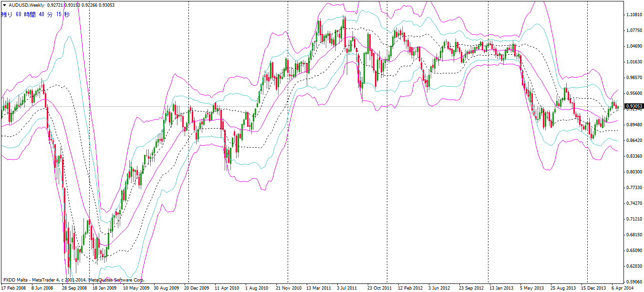Click the 15 Dec 2013 date label
This screenshot has width=644, height=292.
click(x=593, y=288)
